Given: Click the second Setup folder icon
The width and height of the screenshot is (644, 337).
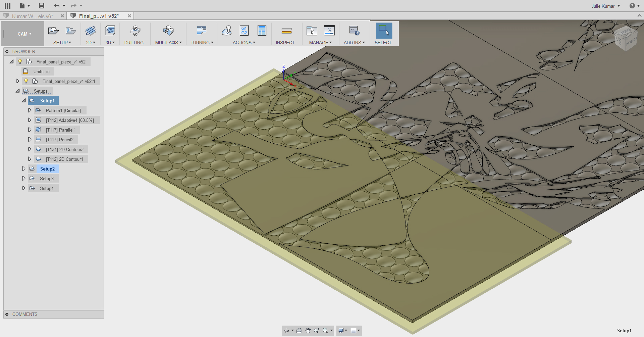Looking at the screenshot, I should click(71, 31).
